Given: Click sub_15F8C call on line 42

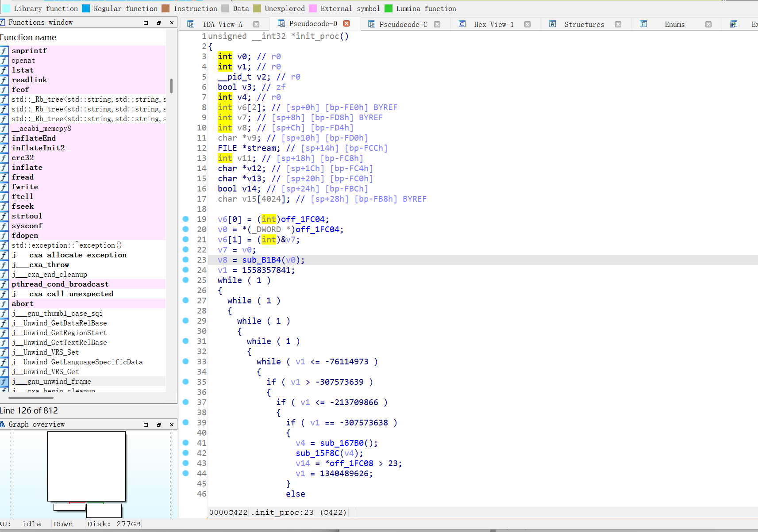Looking at the screenshot, I should [318, 453].
